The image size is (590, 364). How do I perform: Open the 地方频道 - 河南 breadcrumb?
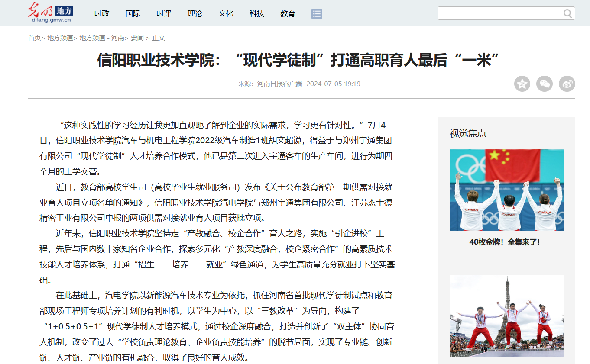pos(101,38)
